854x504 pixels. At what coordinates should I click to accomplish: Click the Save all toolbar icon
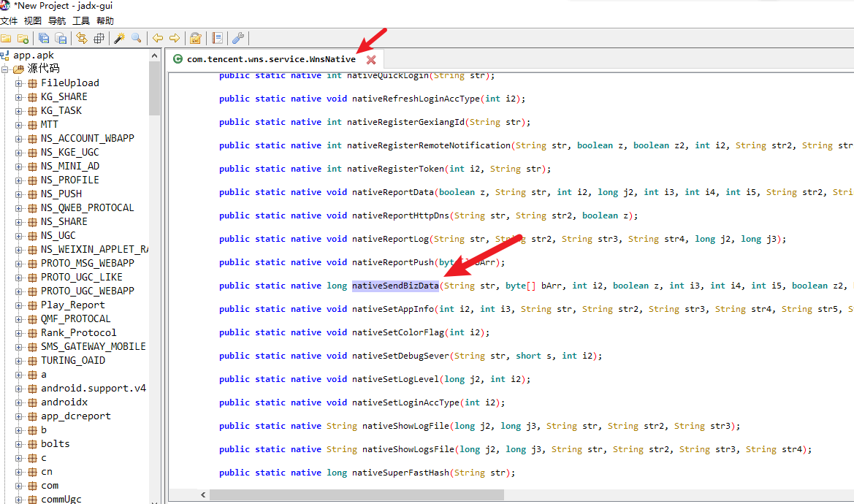44,38
